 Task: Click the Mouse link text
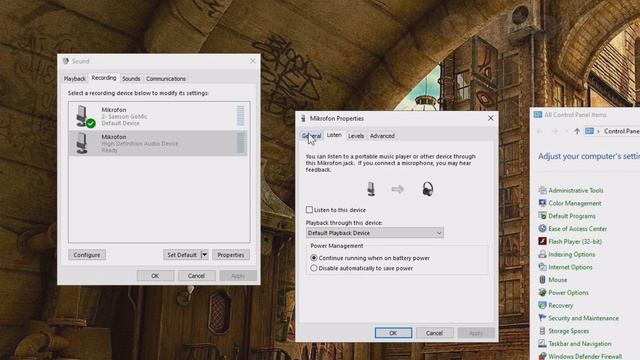[x=558, y=280]
